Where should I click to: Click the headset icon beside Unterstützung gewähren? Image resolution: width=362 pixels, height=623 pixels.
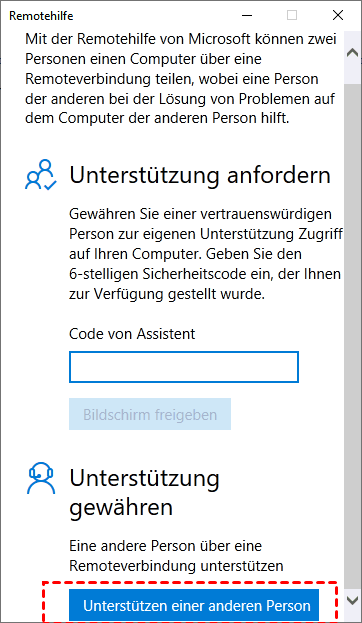click(41, 479)
